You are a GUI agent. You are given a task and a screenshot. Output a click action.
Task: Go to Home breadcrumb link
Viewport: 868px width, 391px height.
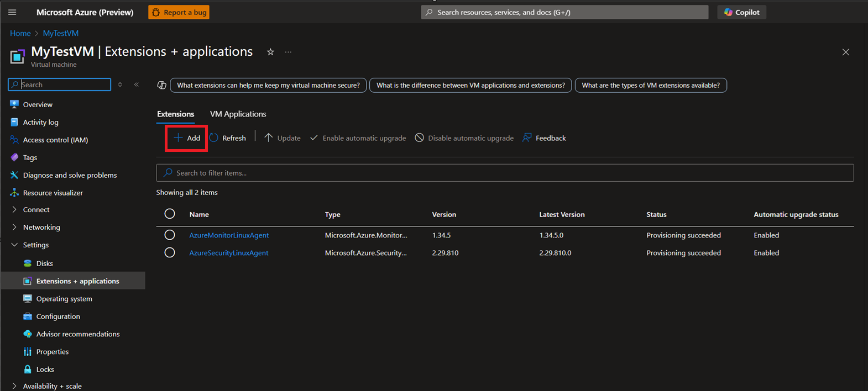(x=20, y=33)
